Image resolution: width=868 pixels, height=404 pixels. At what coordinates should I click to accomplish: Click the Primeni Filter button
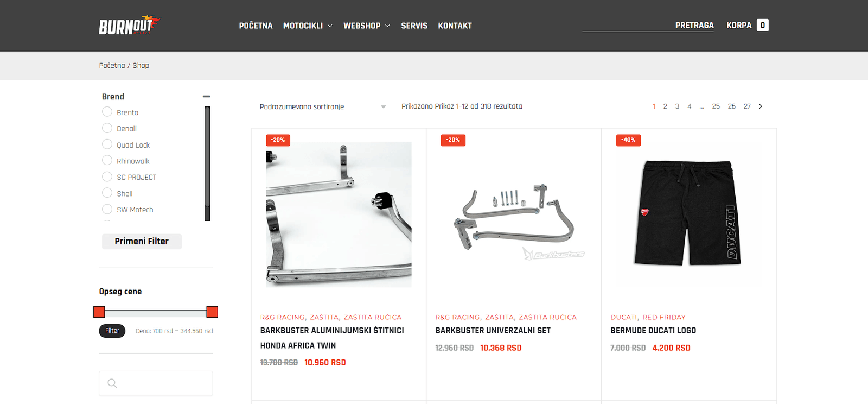point(142,242)
